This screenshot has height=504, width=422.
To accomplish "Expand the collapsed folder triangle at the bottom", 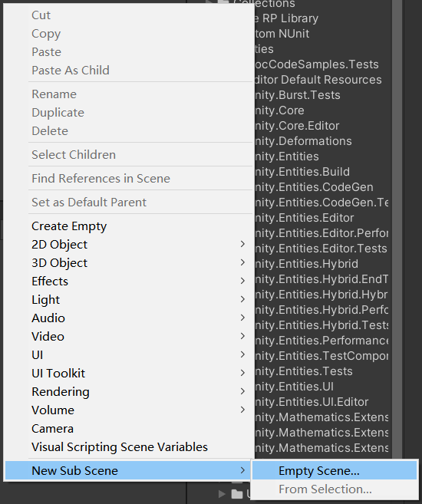I will click(x=222, y=493).
